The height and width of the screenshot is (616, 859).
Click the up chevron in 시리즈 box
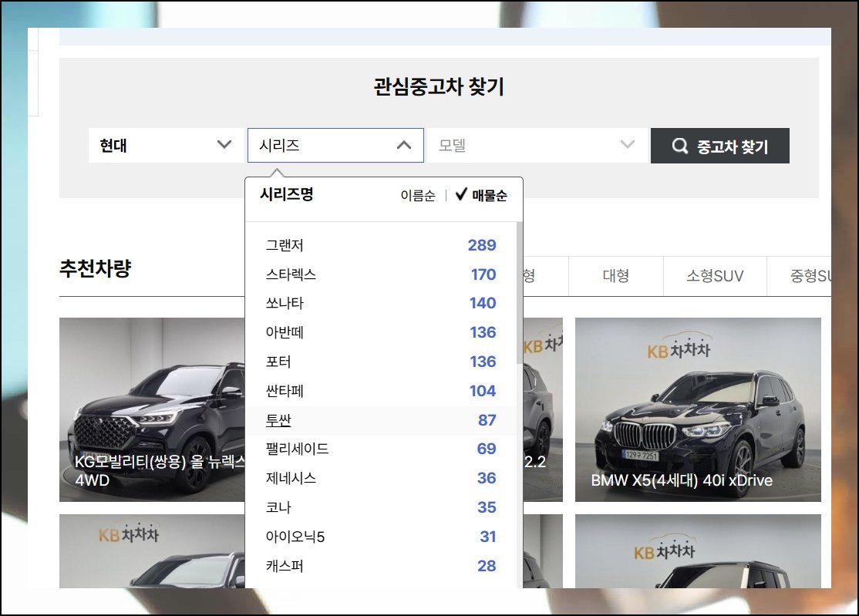pyautogui.click(x=404, y=145)
